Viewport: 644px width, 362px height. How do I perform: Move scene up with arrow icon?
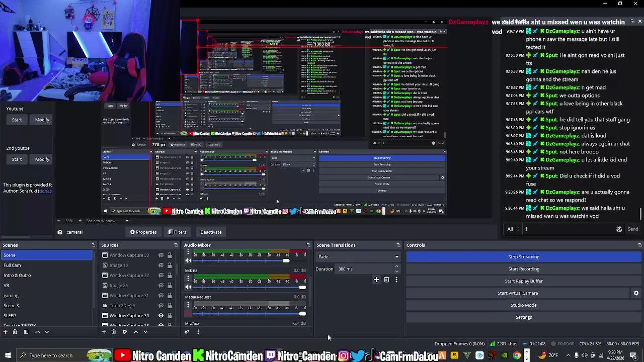point(37,332)
